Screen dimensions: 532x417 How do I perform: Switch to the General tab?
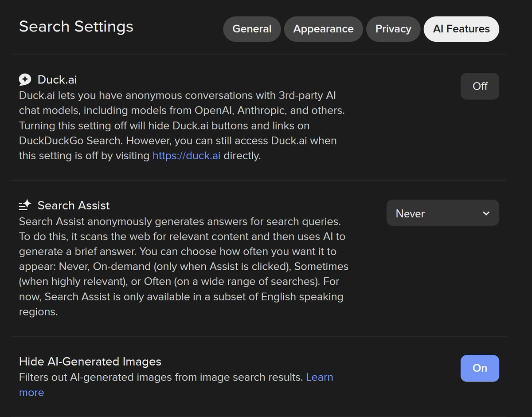[x=252, y=29]
